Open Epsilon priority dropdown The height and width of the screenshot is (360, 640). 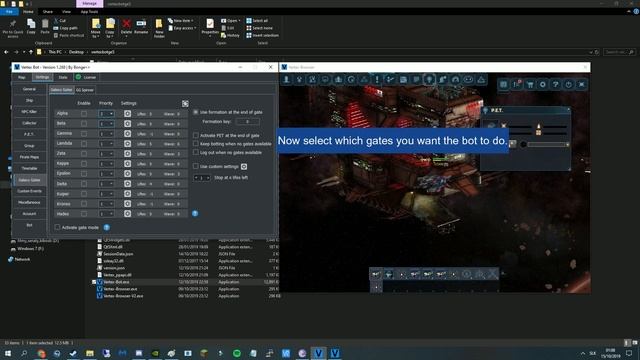(x=106, y=174)
